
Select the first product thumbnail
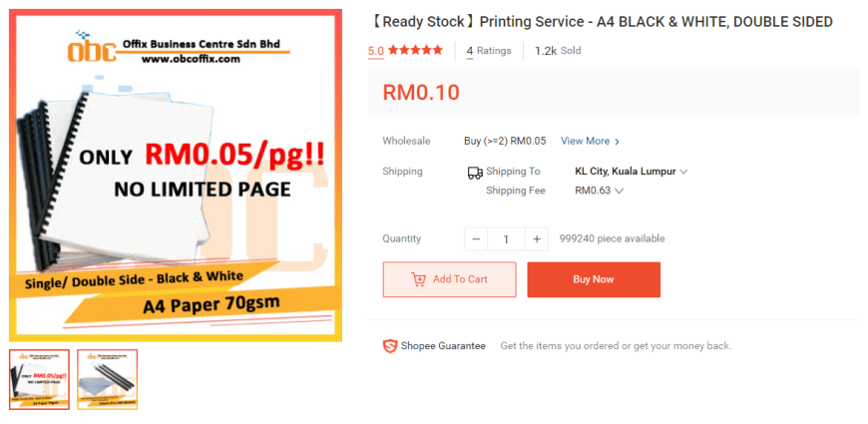tap(39, 379)
